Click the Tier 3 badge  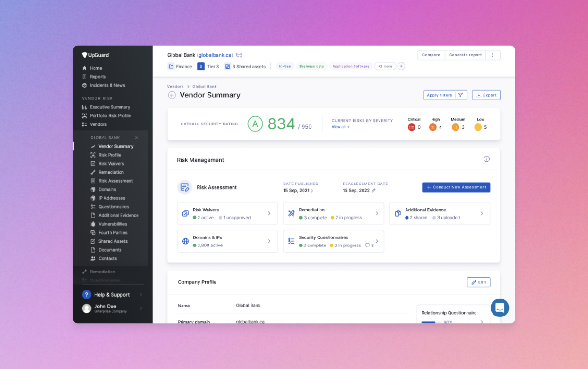[208, 66]
